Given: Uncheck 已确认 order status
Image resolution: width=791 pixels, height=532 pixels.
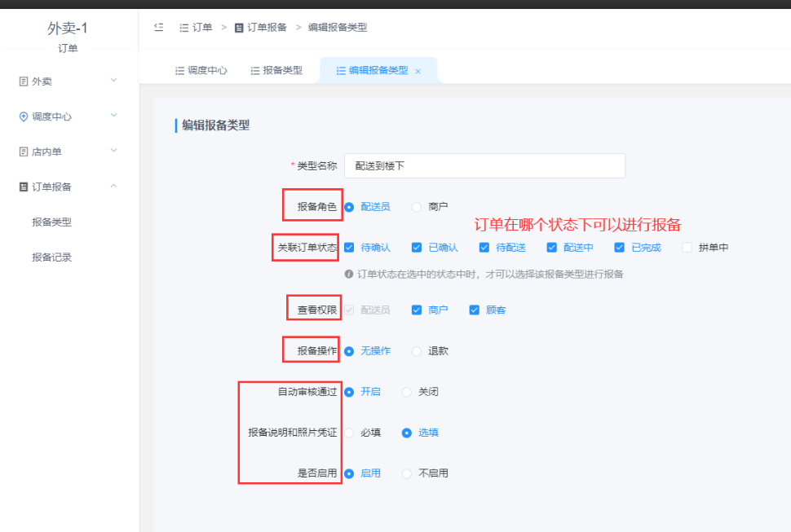Looking at the screenshot, I should coord(417,248).
